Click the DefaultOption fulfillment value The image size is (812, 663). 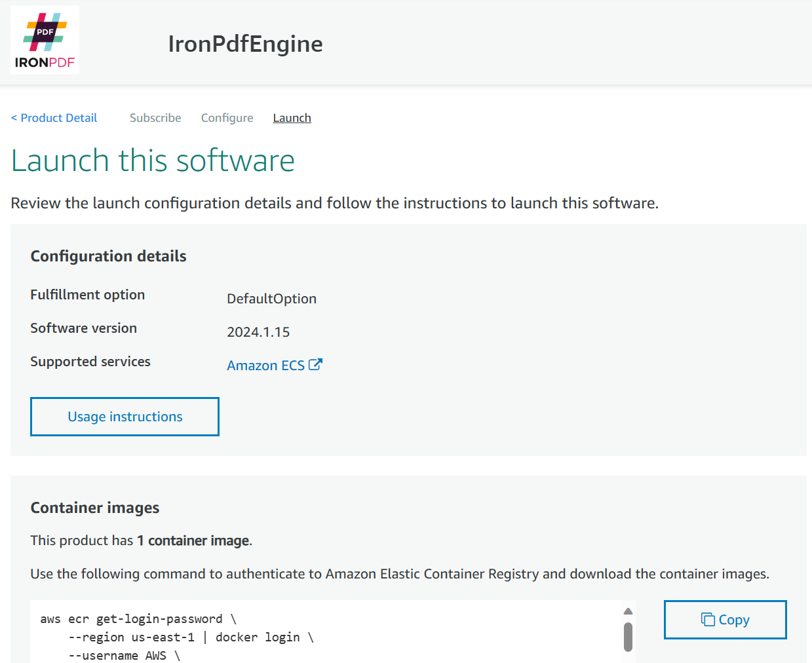click(271, 299)
